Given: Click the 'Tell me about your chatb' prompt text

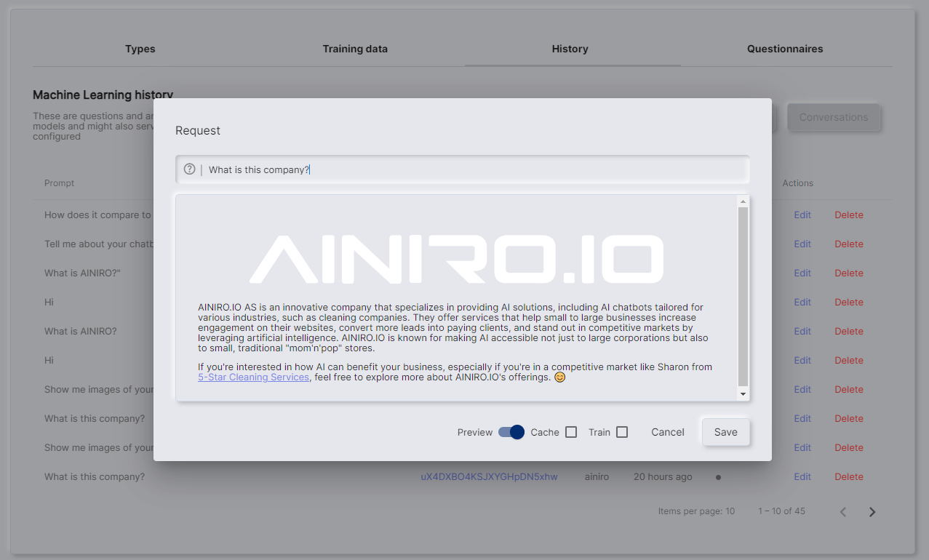Looking at the screenshot, I should tap(98, 244).
